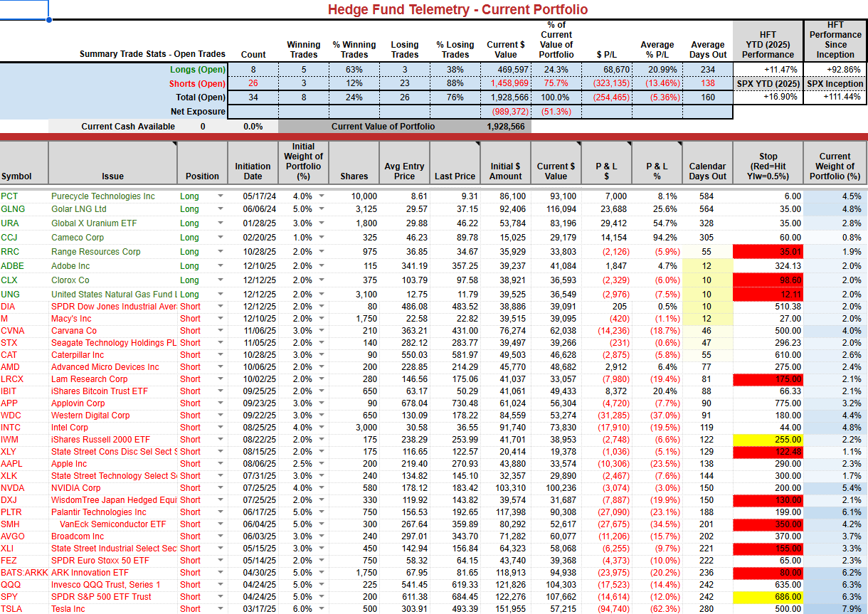Expand the Position dropdown in the TSLA row
The image size is (868, 614).
pyautogui.click(x=220, y=608)
